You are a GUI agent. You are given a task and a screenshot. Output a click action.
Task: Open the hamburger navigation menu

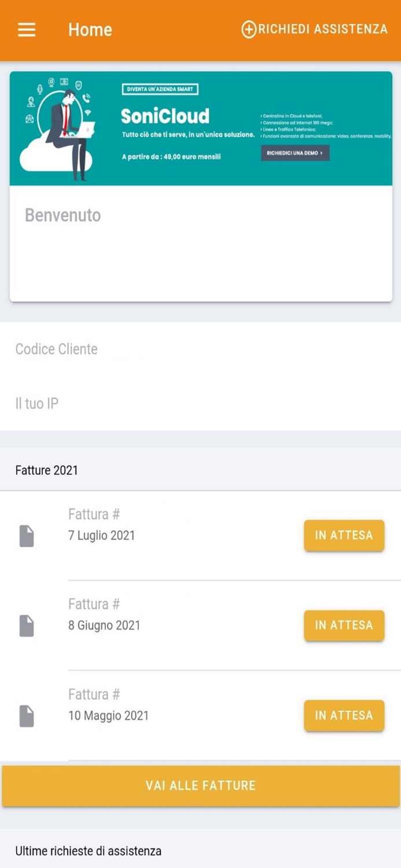pos(27,30)
